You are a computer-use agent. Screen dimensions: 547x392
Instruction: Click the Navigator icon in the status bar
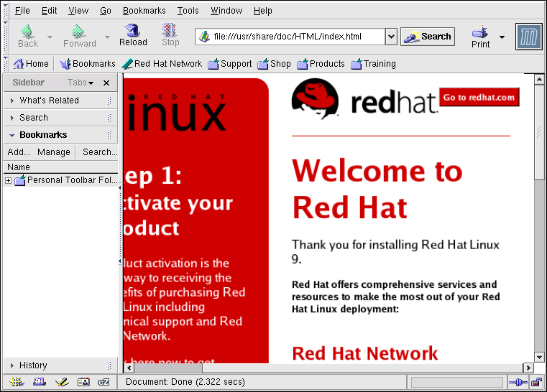coord(15,382)
